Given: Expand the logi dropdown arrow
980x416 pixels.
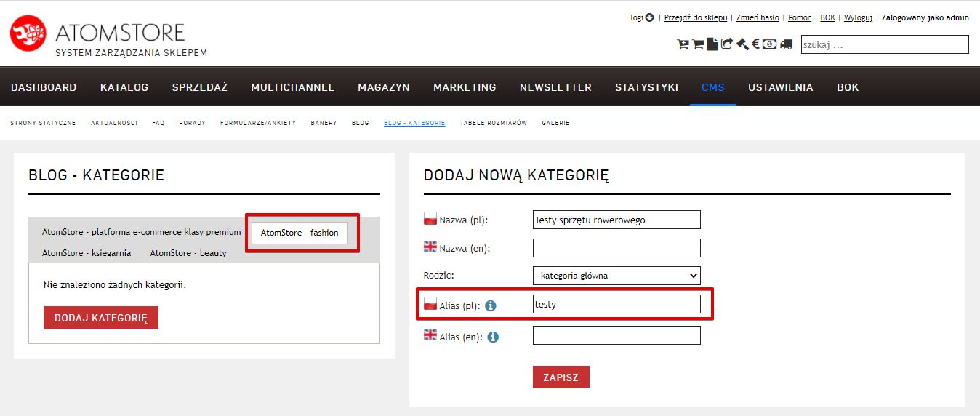Looking at the screenshot, I should click(649, 17).
